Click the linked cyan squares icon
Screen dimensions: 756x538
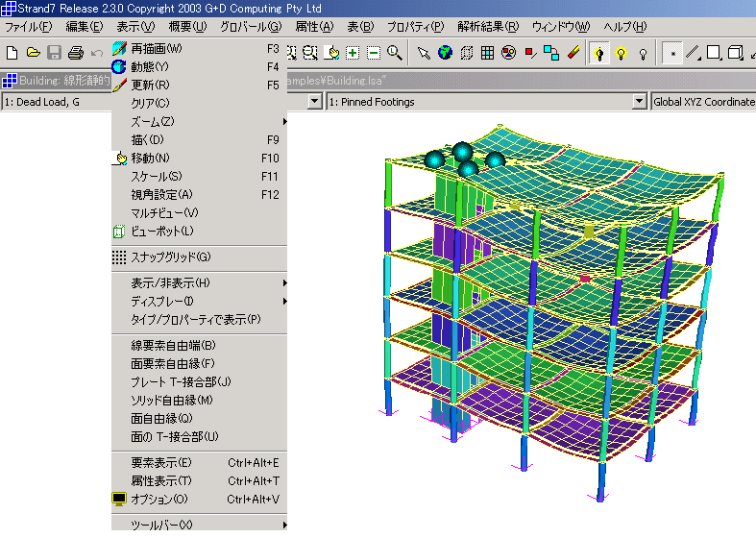click(551, 53)
